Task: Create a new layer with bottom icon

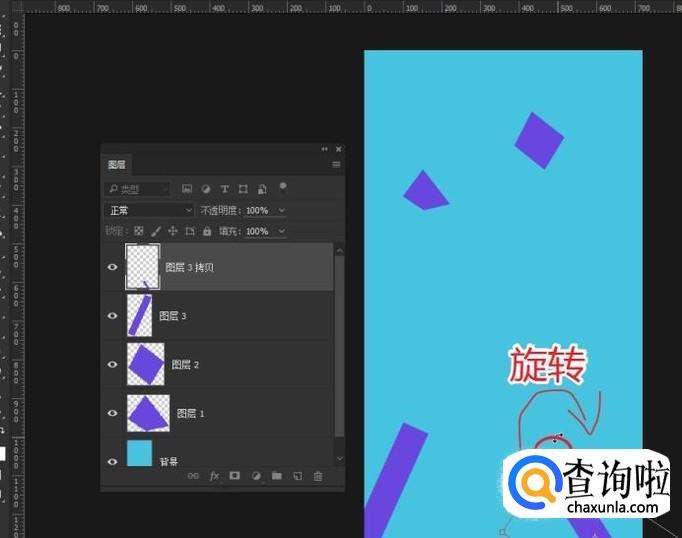Action: tap(297, 476)
